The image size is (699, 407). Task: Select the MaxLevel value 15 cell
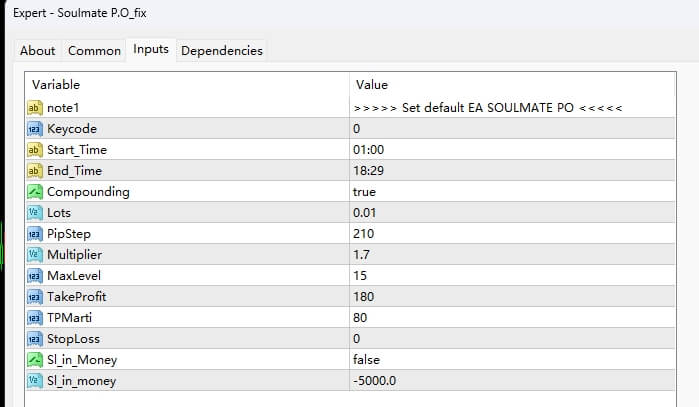(x=360, y=275)
